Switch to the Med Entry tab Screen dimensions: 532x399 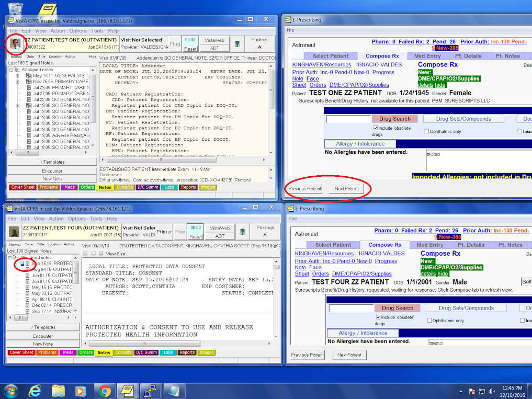[x=427, y=55]
